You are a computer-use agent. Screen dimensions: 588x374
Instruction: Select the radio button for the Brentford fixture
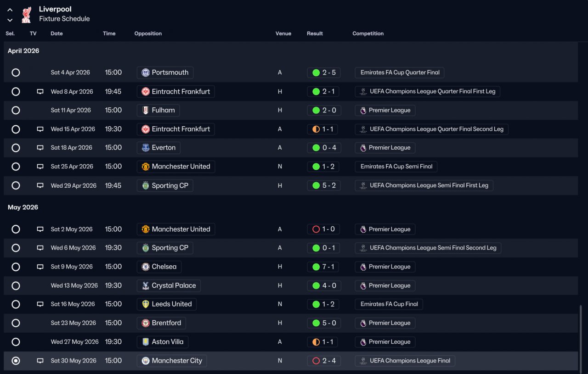point(16,323)
